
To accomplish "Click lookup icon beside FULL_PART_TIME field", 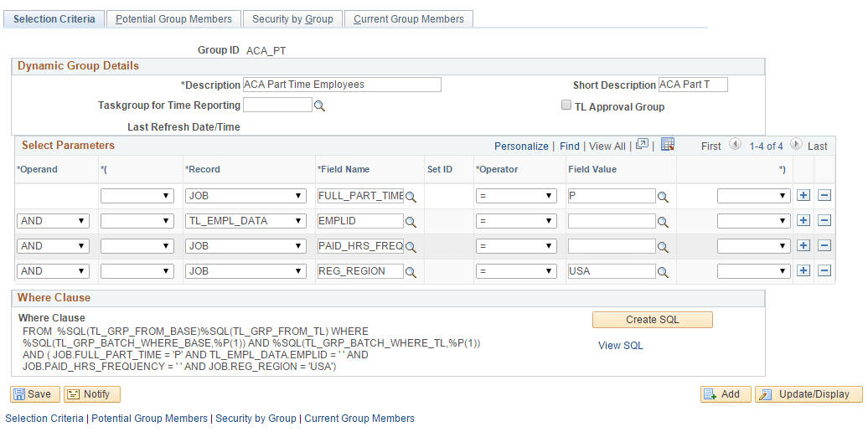I will (x=411, y=197).
